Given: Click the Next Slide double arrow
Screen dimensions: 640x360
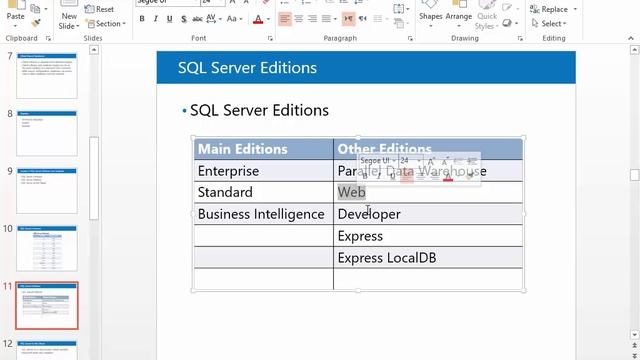Looking at the screenshot, I should 634,356.
